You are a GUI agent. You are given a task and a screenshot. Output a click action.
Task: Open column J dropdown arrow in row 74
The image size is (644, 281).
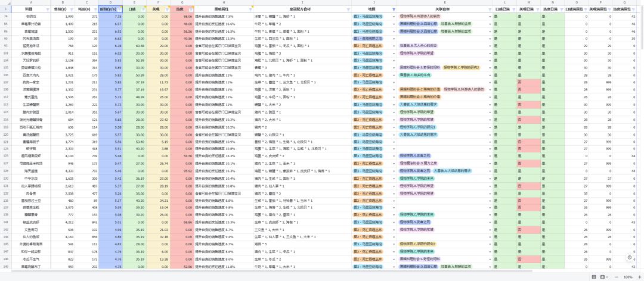(394, 17)
